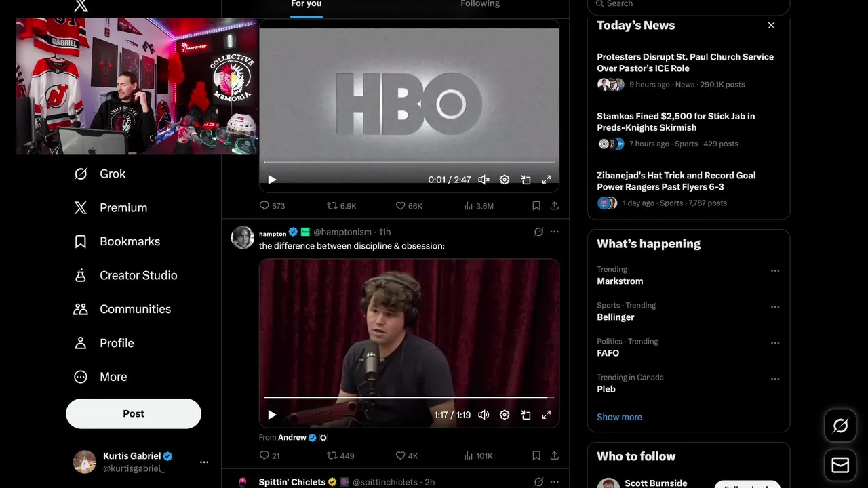The height and width of the screenshot is (488, 868).
Task: Play the HBO video
Action: tap(272, 180)
